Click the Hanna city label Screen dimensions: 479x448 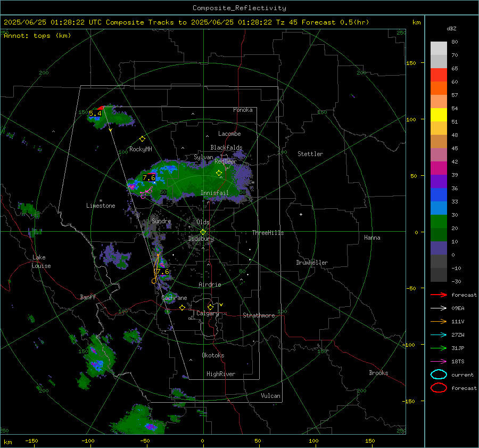click(372, 238)
